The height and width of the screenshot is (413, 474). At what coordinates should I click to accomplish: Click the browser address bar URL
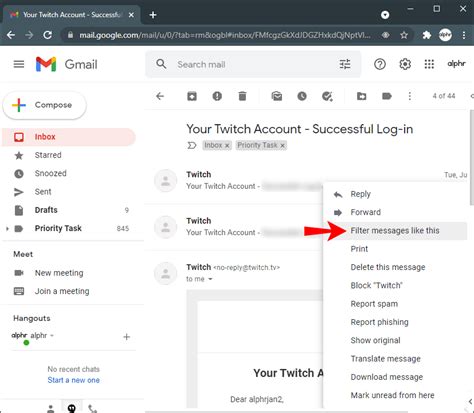point(225,35)
